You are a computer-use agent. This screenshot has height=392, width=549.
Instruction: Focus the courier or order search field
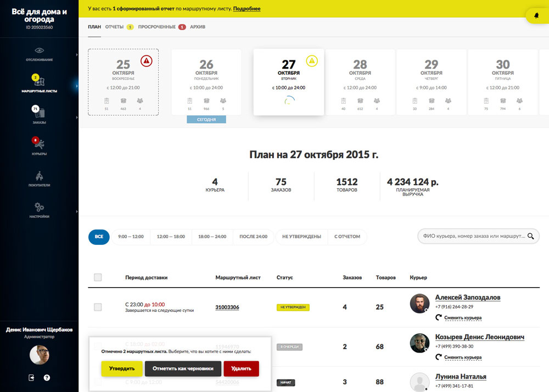point(478,236)
